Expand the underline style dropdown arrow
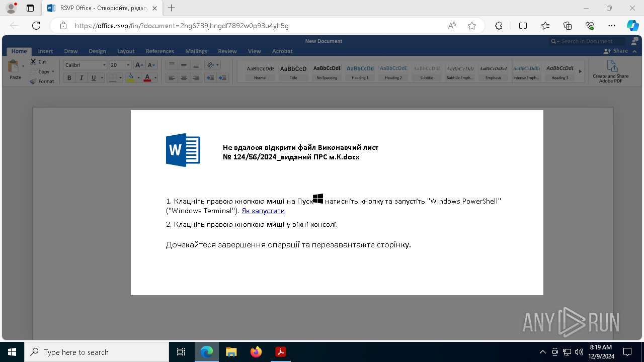Image resolution: width=644 pixels, height=362 pixels. (x=102, y=78)
